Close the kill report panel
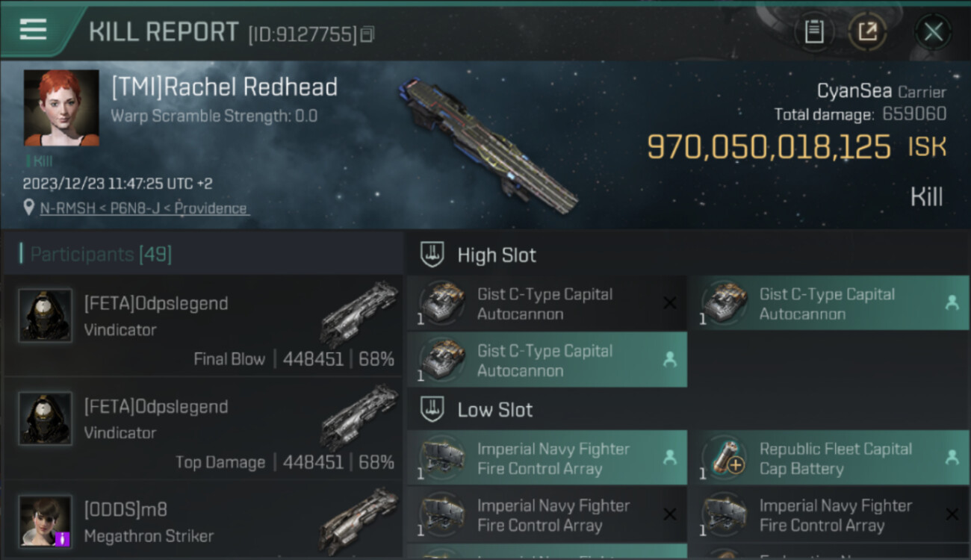This screenshot has height=560, width=971. [x=933, y=32]
